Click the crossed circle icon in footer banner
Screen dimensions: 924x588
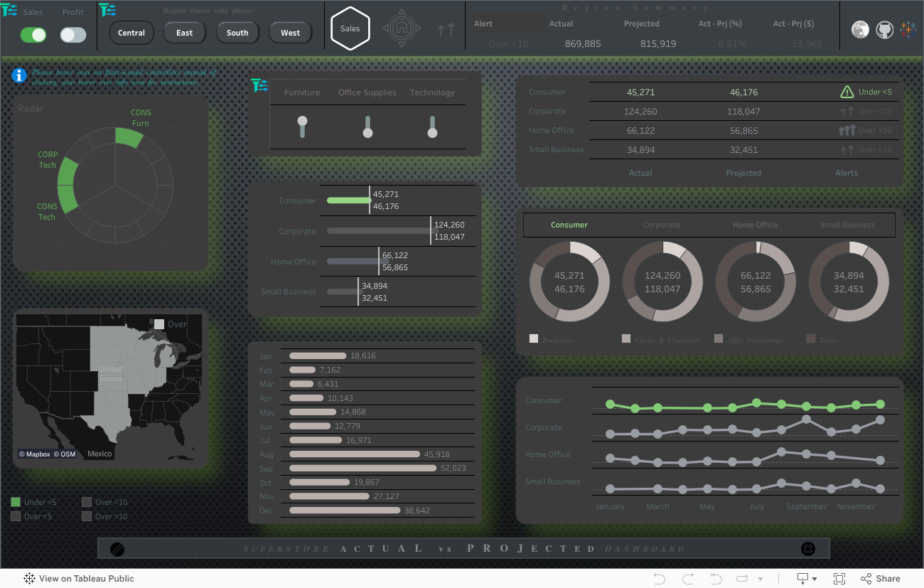coord(808,549)
